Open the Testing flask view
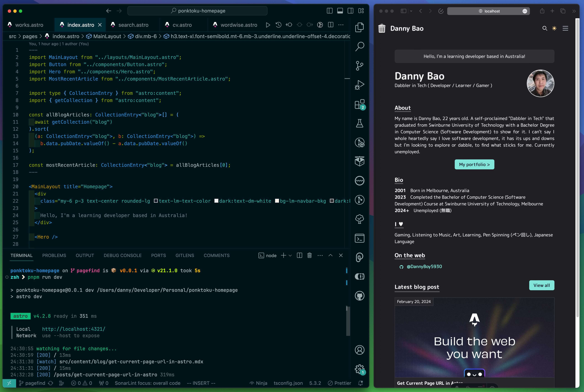 click(359, 123)
